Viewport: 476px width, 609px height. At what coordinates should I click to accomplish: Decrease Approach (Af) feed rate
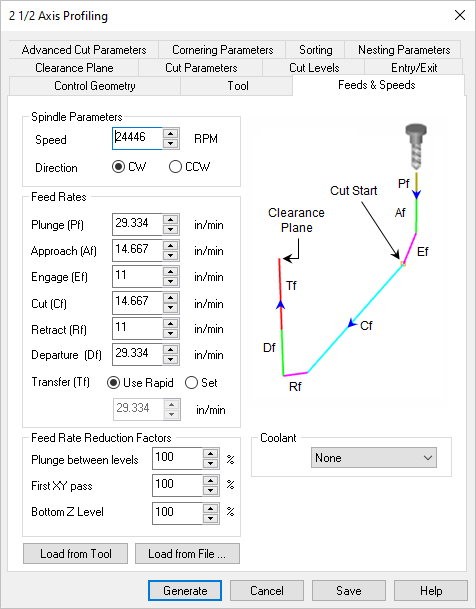[170, 256]
